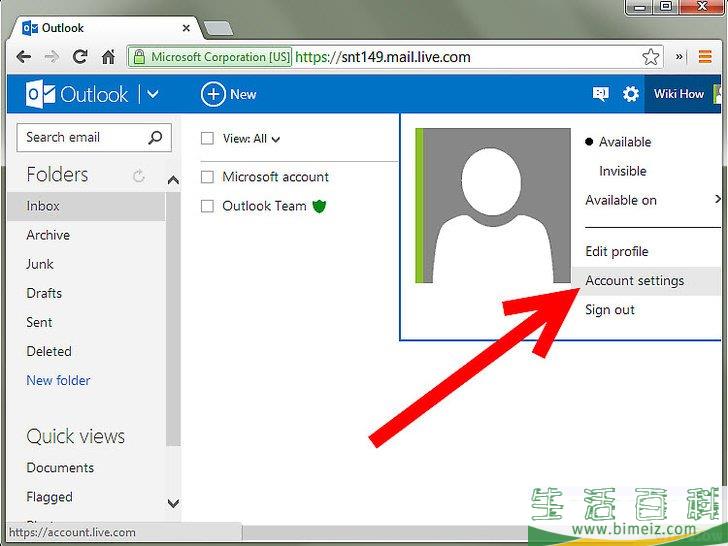Tick the select-all checkbox beside View
The height and width of the screenshot is (546, 728).
207,138
